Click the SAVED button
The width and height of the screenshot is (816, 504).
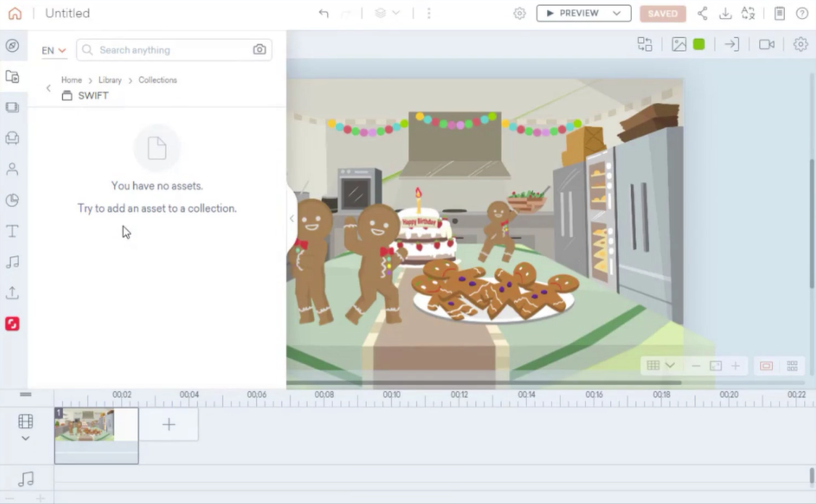click(x=662, y=13)
